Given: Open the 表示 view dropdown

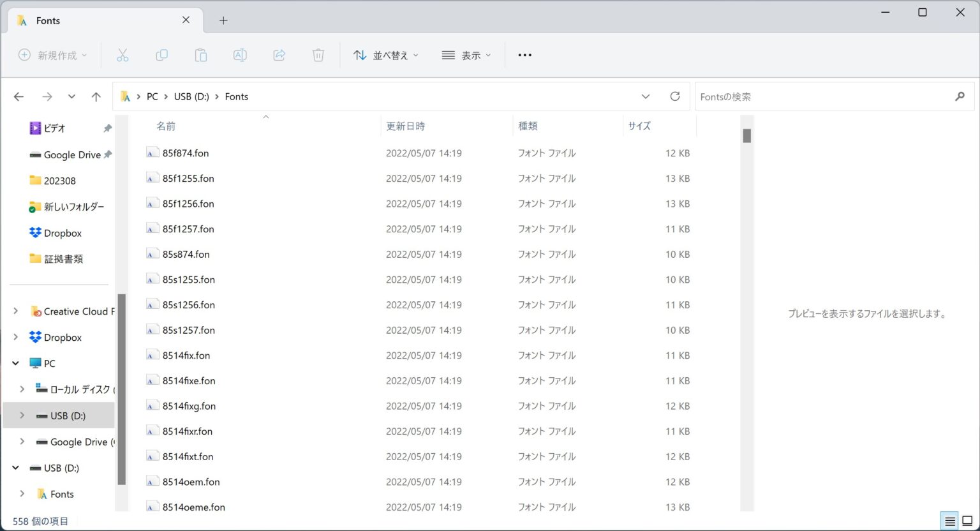Looking at the screenshot, I should point(466,56).
